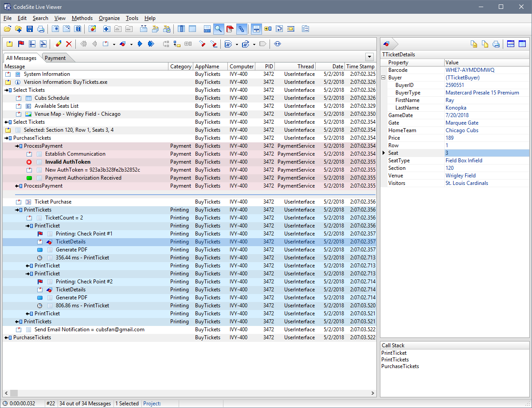Open the Methods menu
Viewport: 532px width, 408px height.
pos(82,18)
